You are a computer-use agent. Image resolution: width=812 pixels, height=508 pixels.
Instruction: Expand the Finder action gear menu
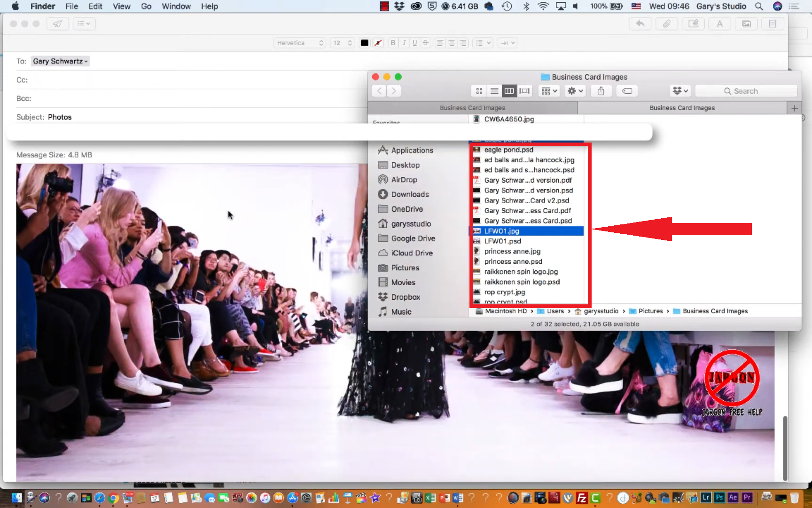pyautogui.click(x=575, y=91)
